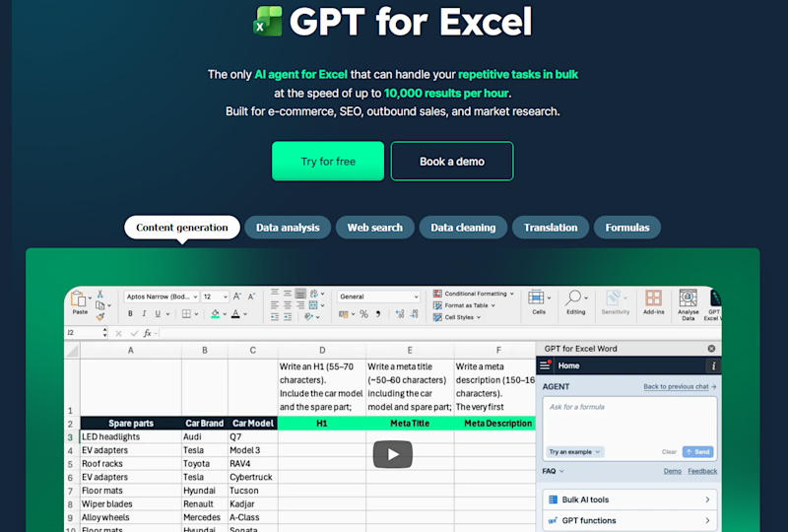Open the hamburger menu in GPT sidebar
The height and width of the screenshot is (532, 788).
(546, 366)
